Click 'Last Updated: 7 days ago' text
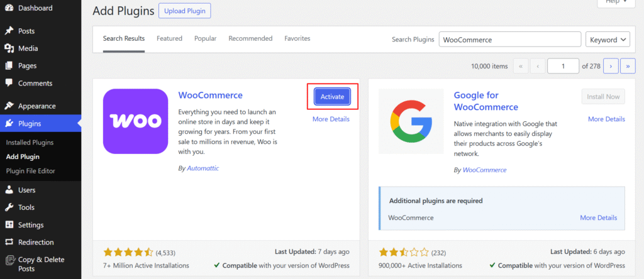The height and width of the screenshot is (279, 644). pyautogui.click(x=312, y=251)
